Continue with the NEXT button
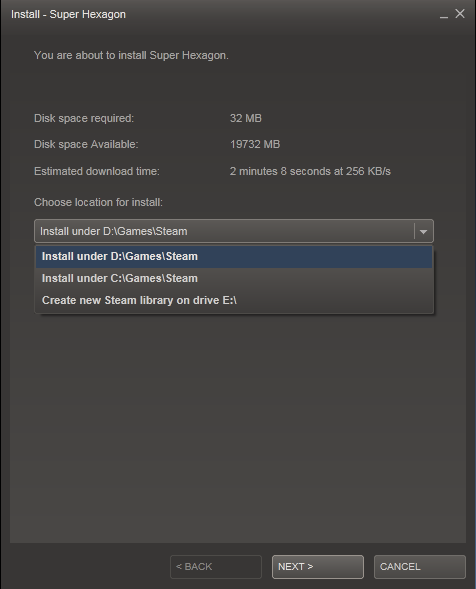This screenshot has width=476, height=589. 318,566
